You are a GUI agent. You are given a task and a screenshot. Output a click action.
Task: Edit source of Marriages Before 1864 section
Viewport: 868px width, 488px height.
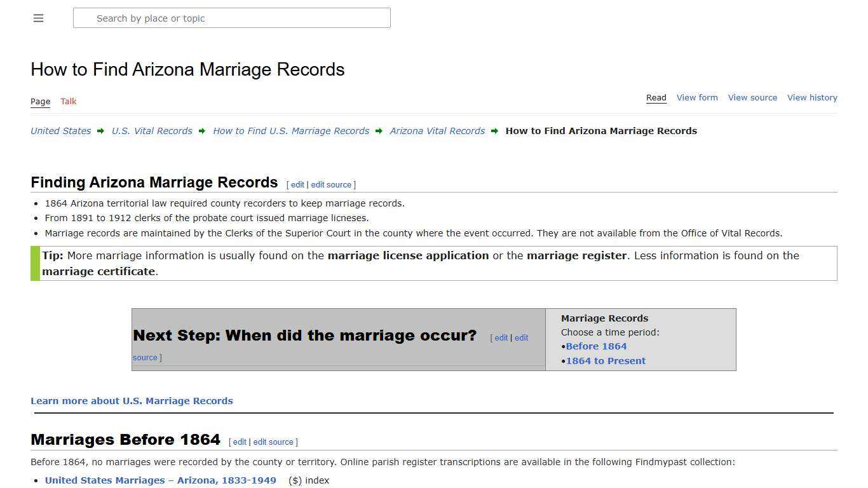tap(273, 442)
